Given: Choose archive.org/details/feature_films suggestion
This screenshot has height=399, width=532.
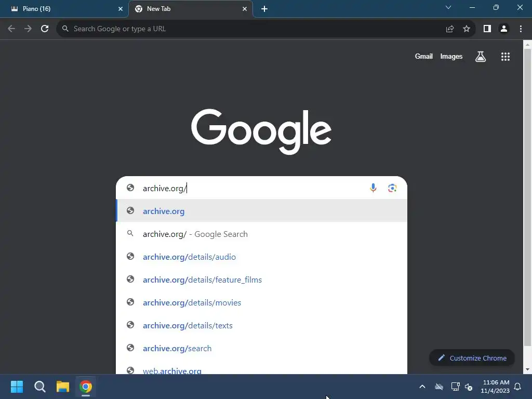Looking at the screenshot, I should click(262, 280).
